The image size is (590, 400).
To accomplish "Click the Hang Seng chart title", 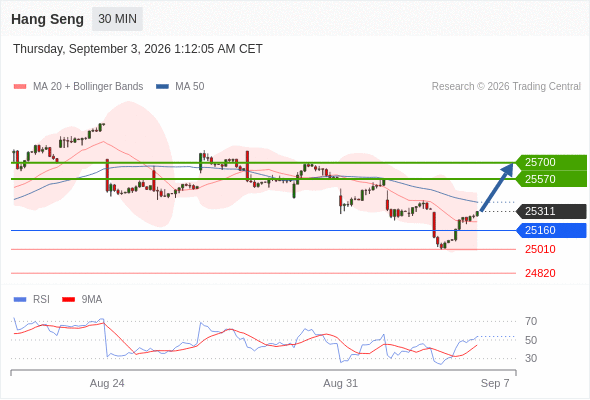I will tap(47, 19).
